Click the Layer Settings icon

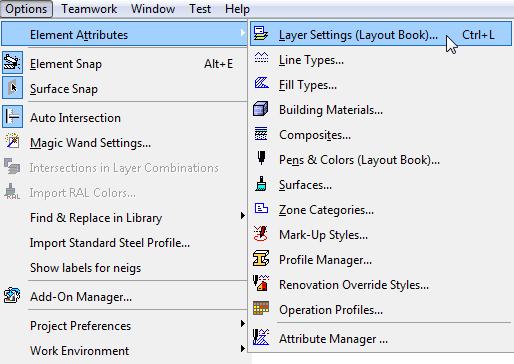click(x=261, y=34)
